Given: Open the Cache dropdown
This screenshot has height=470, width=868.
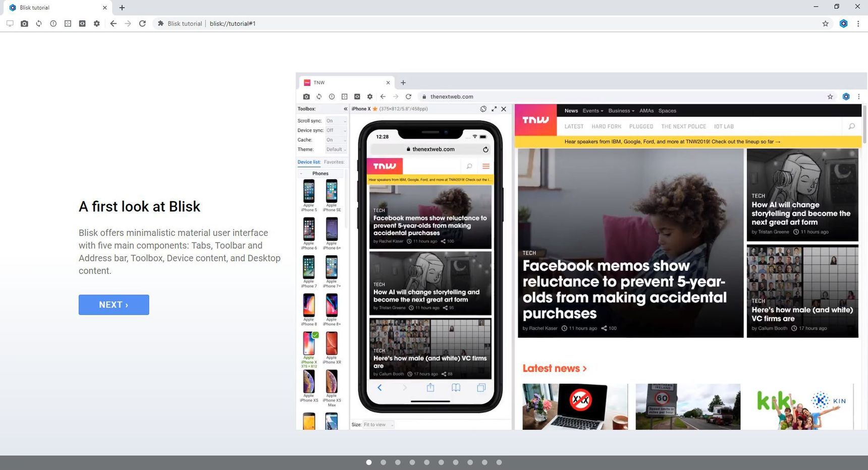Looking at the screenshot, I should pyautogui.click(x=336, y=140).
